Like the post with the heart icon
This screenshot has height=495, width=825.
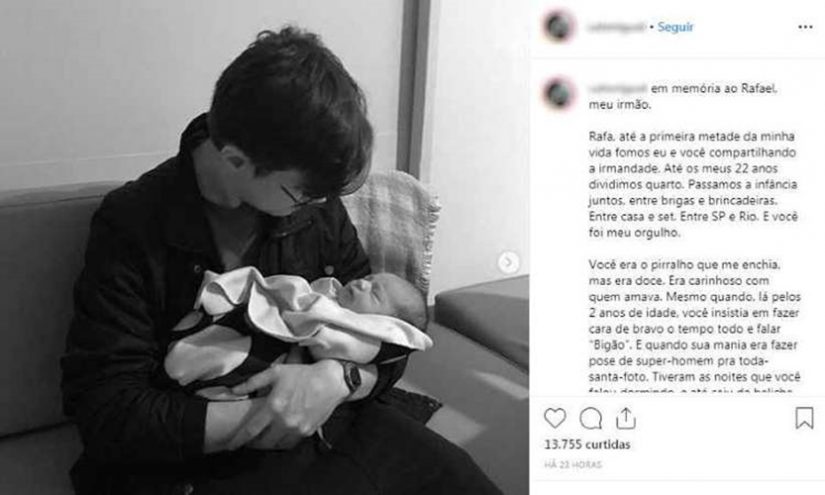(x=555, y=418)
